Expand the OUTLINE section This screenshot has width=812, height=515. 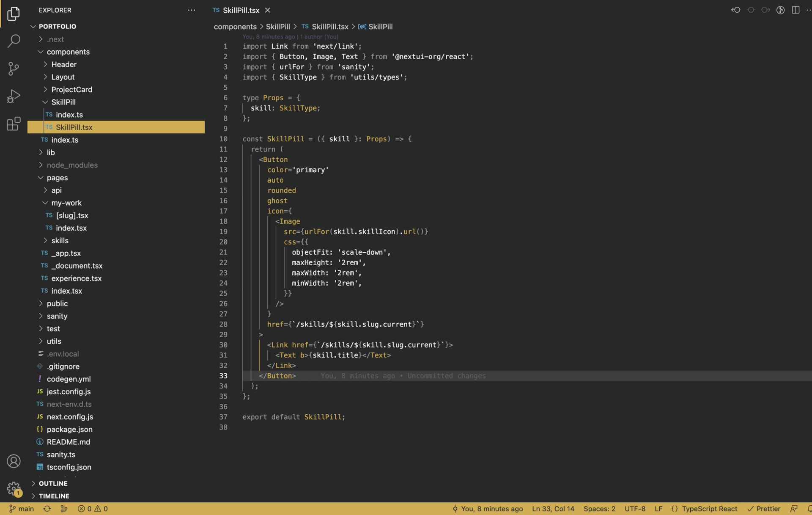coord(53,483)
